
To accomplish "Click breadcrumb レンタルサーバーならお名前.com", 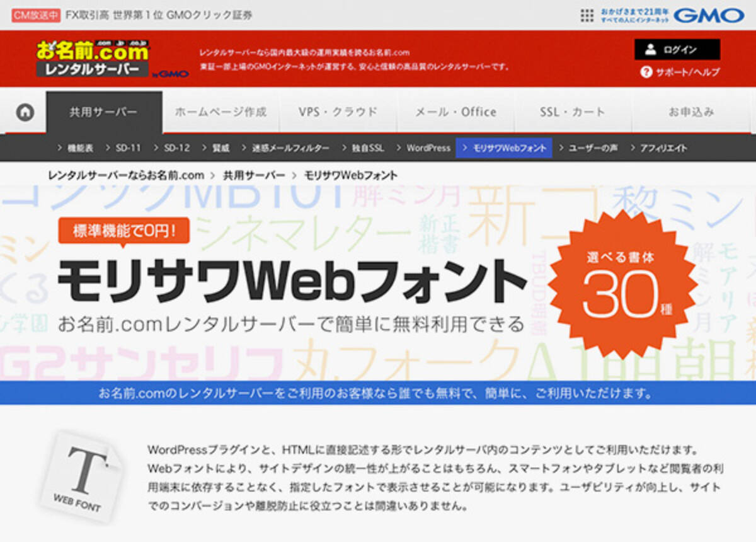I will pos(126,175).
